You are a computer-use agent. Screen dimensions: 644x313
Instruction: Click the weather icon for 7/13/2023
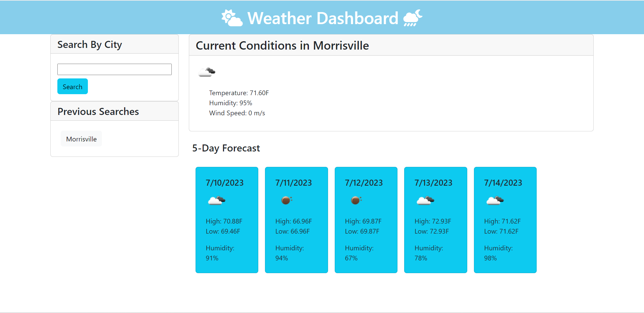click(425, 200)
